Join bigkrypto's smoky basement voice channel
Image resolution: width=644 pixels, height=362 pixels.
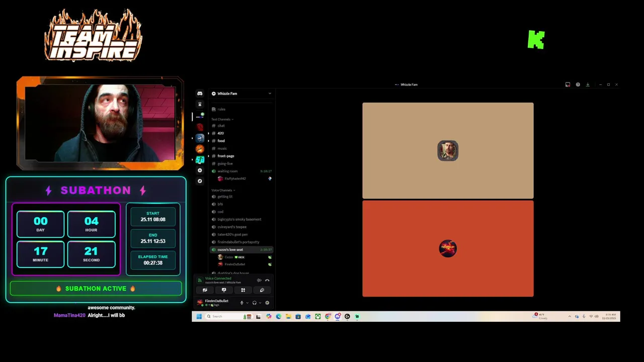(242, 219)
